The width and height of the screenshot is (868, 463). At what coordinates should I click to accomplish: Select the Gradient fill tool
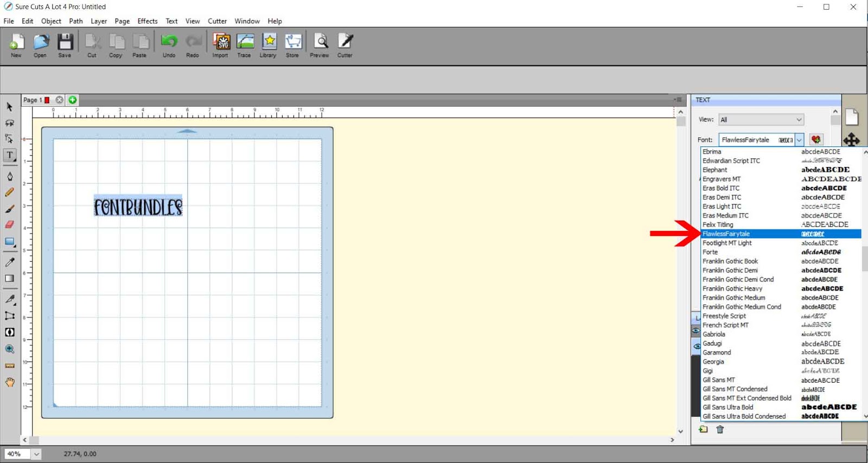pos(10,279)
